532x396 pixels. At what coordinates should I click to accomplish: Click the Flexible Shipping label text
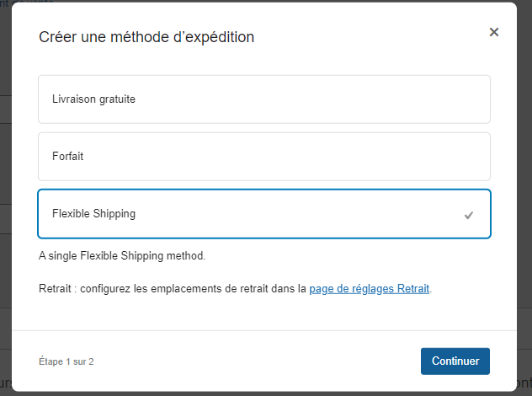[93, 214]
